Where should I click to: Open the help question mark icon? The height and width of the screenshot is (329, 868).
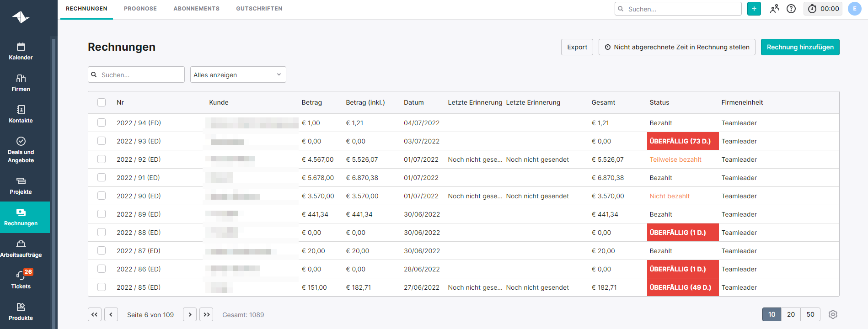(x=791, y=9)
